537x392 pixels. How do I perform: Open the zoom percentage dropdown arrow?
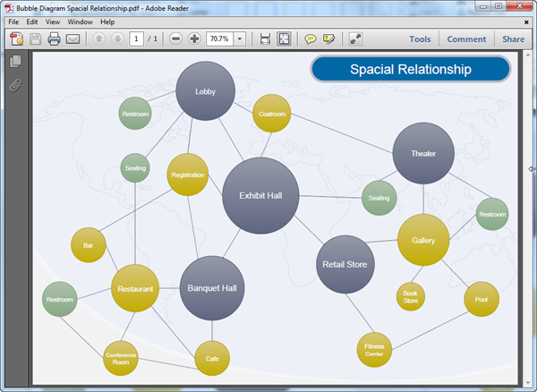(x=240, y=39)
